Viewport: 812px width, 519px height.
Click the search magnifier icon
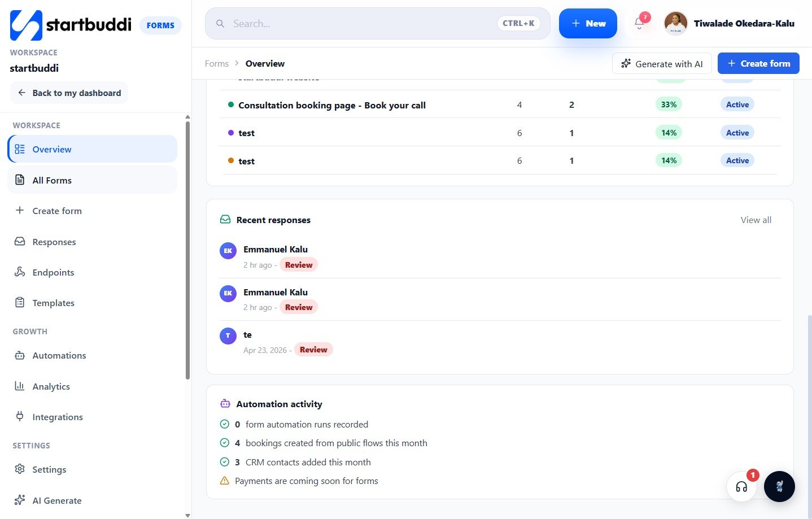click(220, 24)
